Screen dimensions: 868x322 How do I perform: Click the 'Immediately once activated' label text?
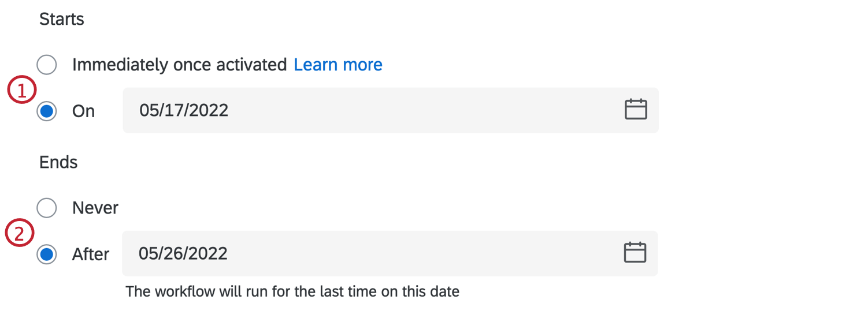[x=180, y=65]
